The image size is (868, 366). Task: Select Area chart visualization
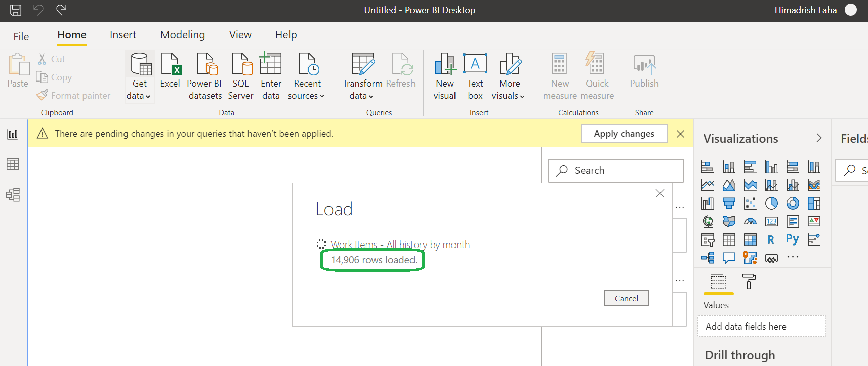729,185
